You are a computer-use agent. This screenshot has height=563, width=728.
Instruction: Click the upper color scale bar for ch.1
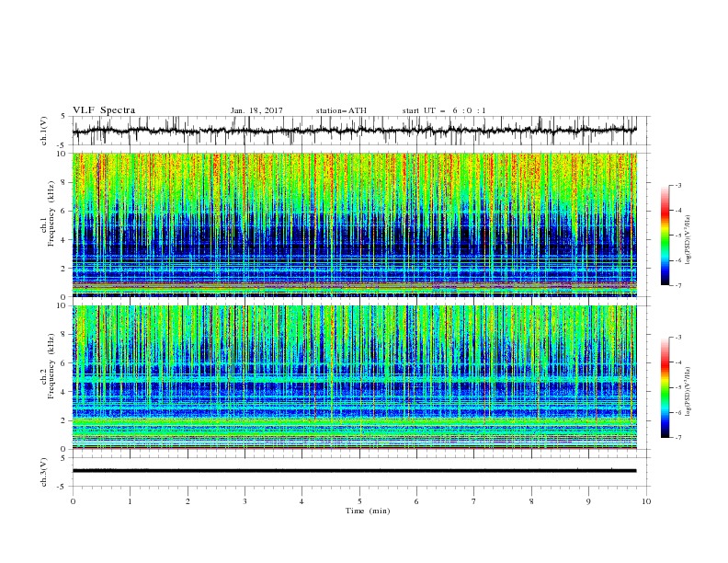[x=665, y=236]
